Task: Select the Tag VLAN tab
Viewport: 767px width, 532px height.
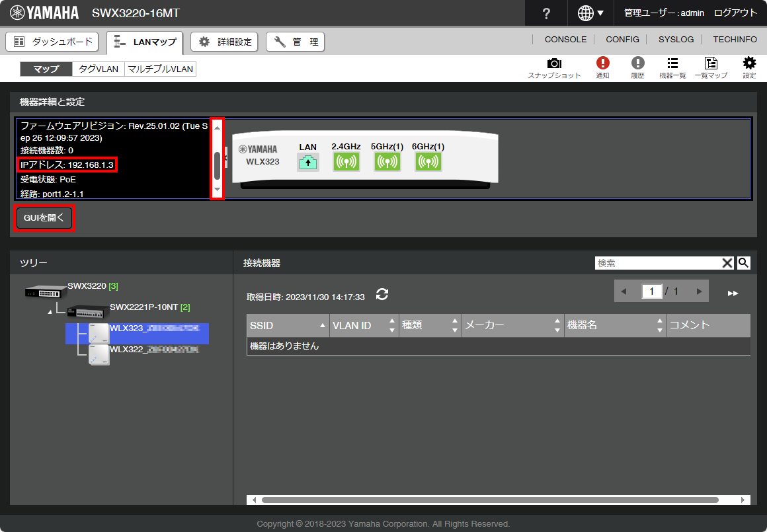Action: tap(98, 69)
